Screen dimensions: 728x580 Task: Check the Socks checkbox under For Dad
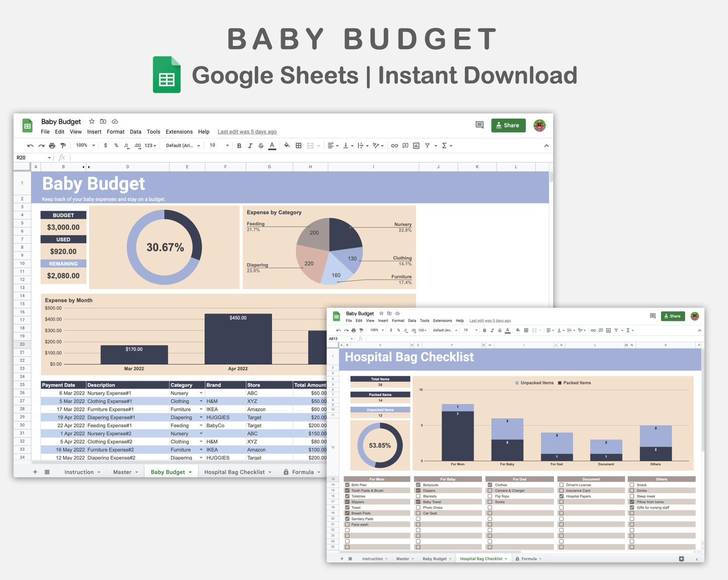point(490,502)
